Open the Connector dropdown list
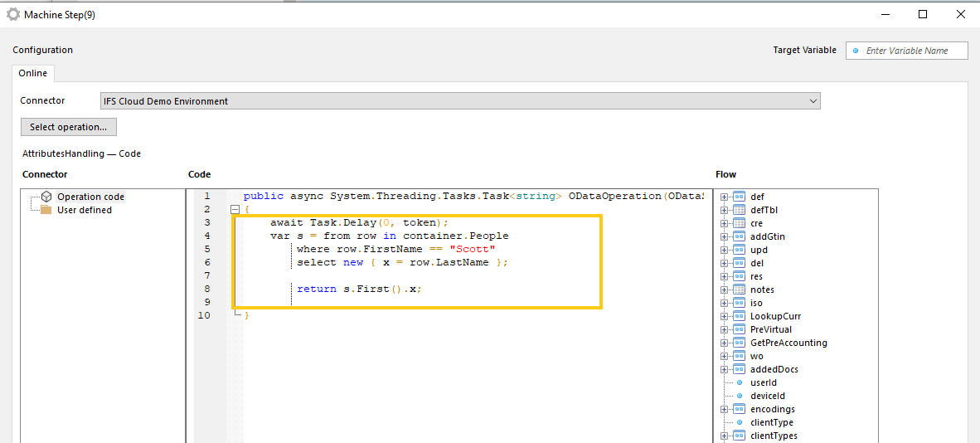 (x=812, y=101)
